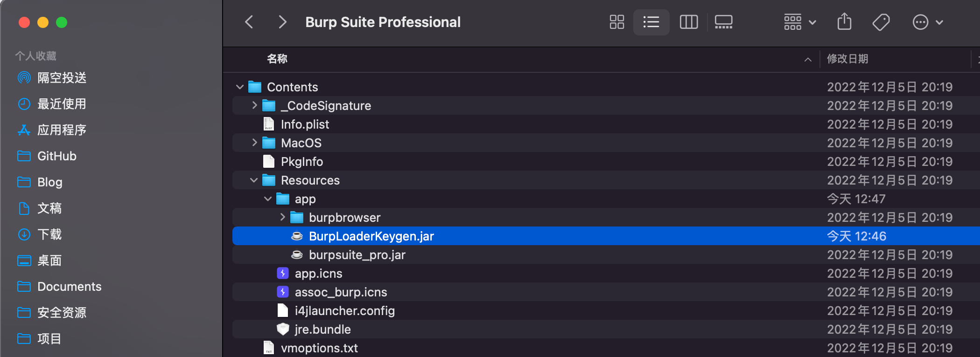Select the app.icns file icon

pyautogui.click(x=283, y=273)
